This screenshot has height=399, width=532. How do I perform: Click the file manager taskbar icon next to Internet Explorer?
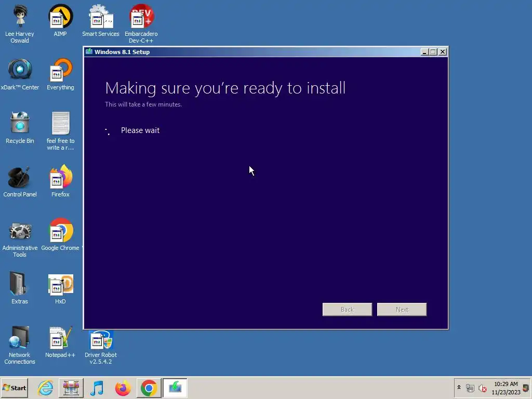coord(71,388)
